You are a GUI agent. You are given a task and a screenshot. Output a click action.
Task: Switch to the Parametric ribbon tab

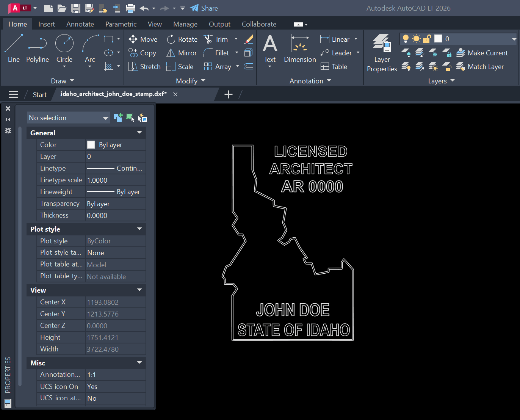point(121,24)
